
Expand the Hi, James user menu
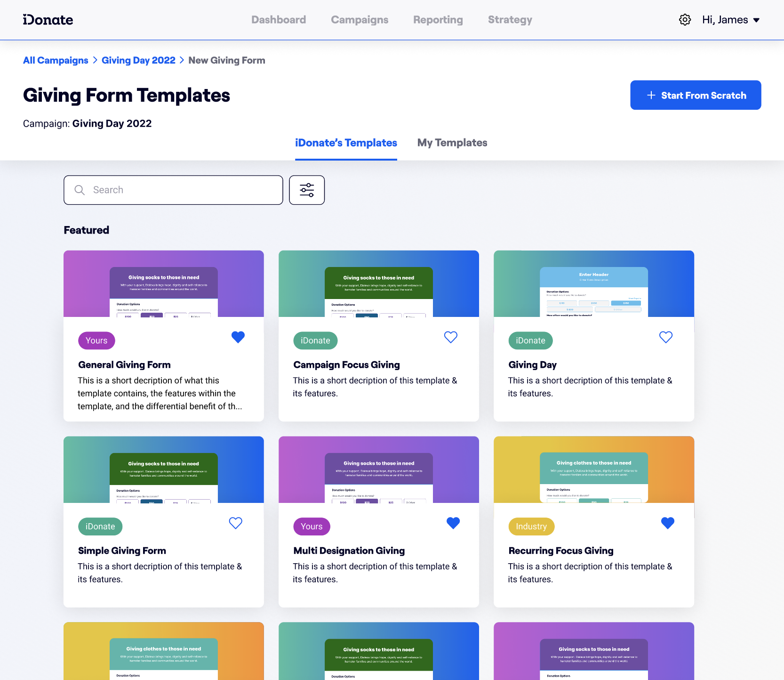[731, 20]
